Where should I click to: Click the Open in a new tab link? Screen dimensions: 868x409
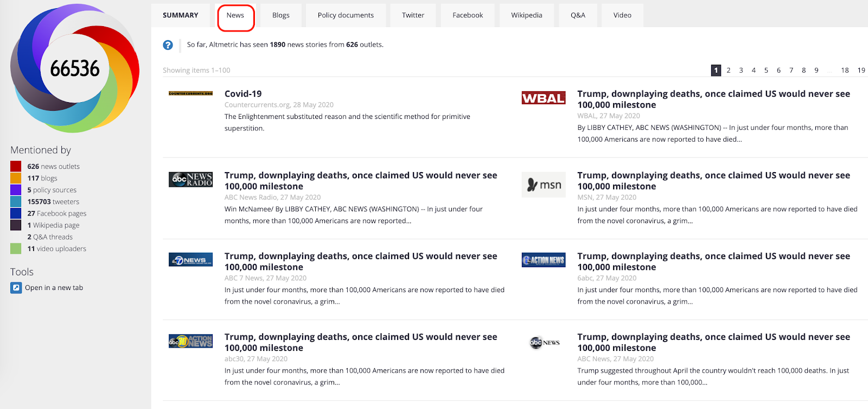point(54,288)
